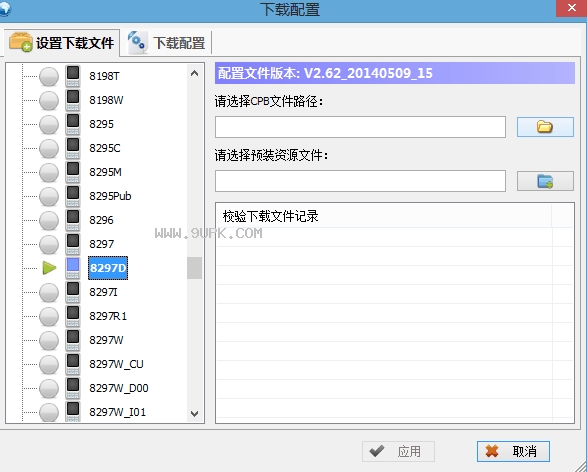Screen dimensions: 587x472
Task: Select model 8295C in the list
Action: (104, 148)
